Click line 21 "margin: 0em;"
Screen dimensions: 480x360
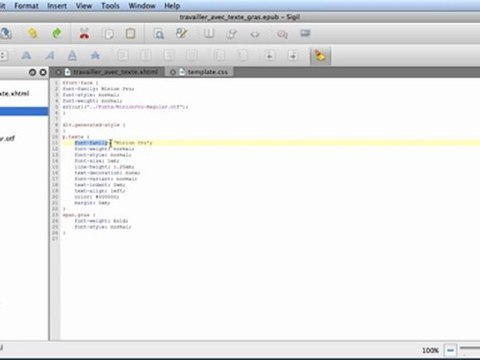[x=92, y=203]
